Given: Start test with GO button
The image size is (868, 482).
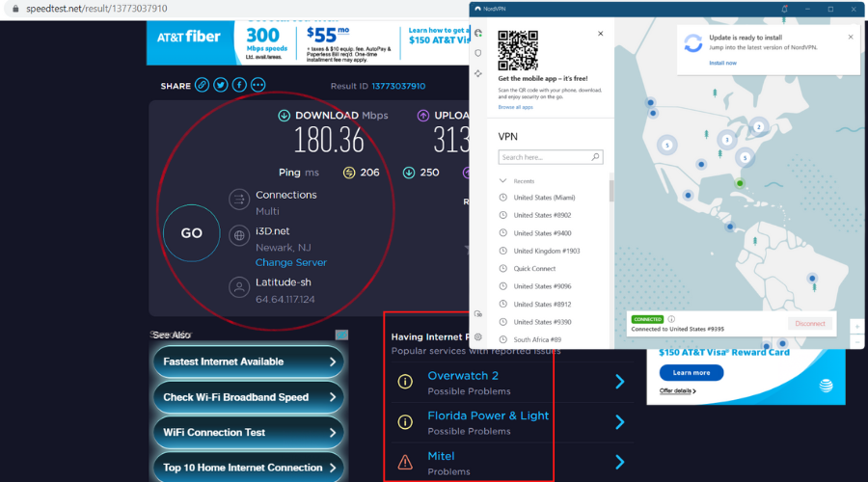Looking at the screenshot, I should 192,233.
